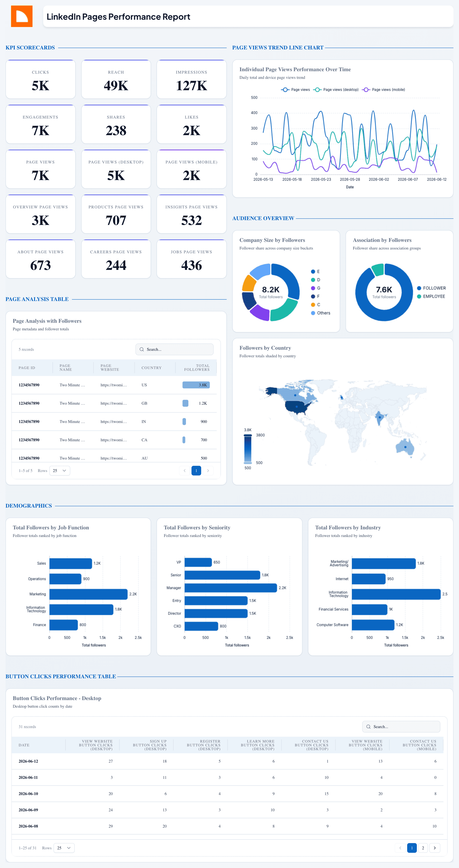This screenshot has width=459, height=868.
Task: Click the IMPRESSIONS 127K scorecard
Action: point(191,80)
